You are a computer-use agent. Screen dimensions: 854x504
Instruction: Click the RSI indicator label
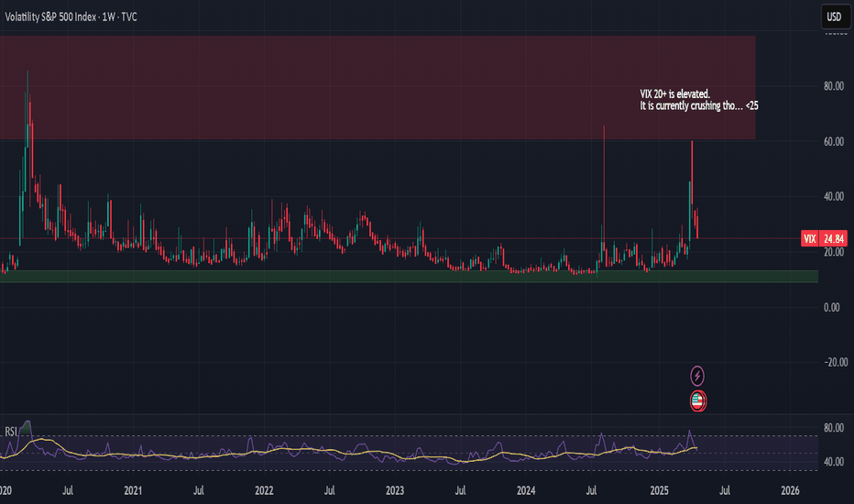coord(11,432)
